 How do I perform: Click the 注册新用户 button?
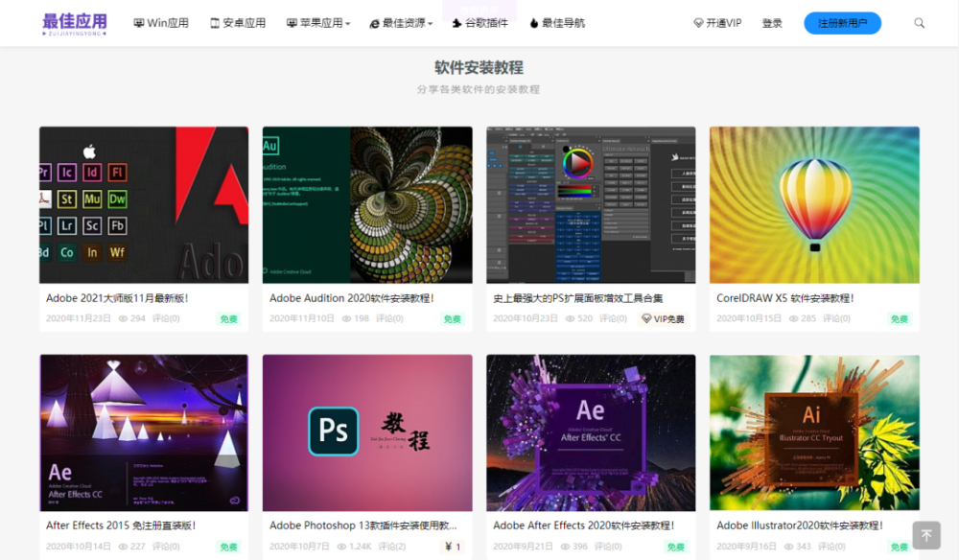[842, 23]
